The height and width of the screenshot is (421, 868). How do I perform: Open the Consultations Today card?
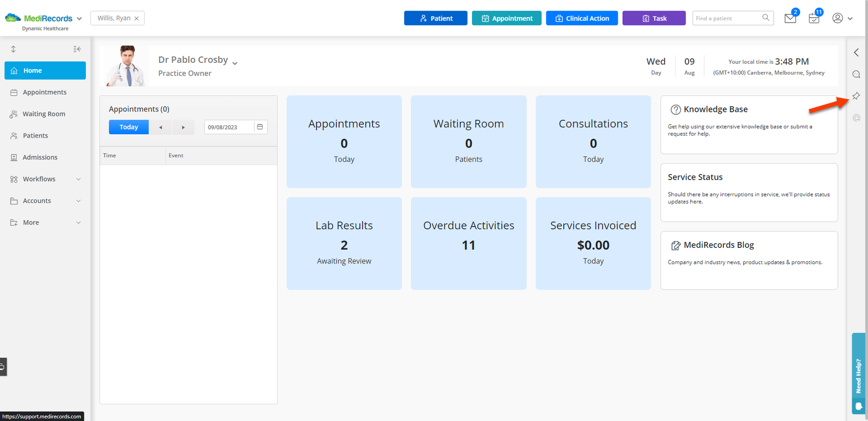593,142
